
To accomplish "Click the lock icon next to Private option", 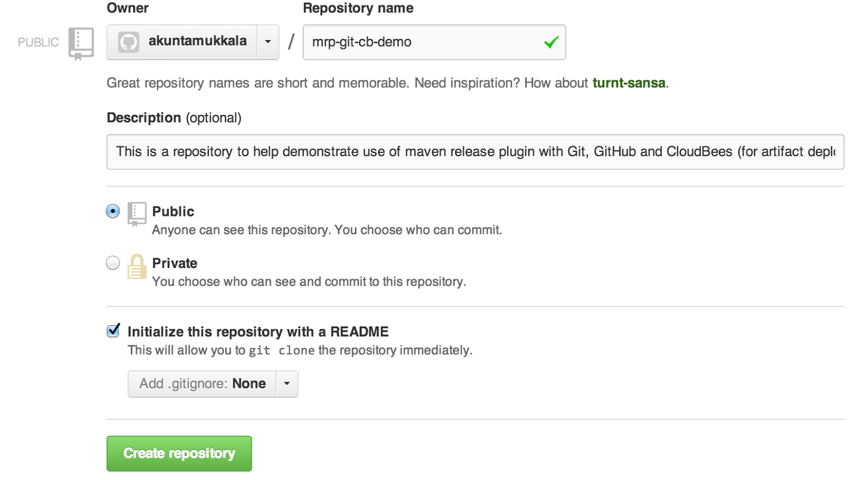I will pyautogui.click(x=137, y=266).
